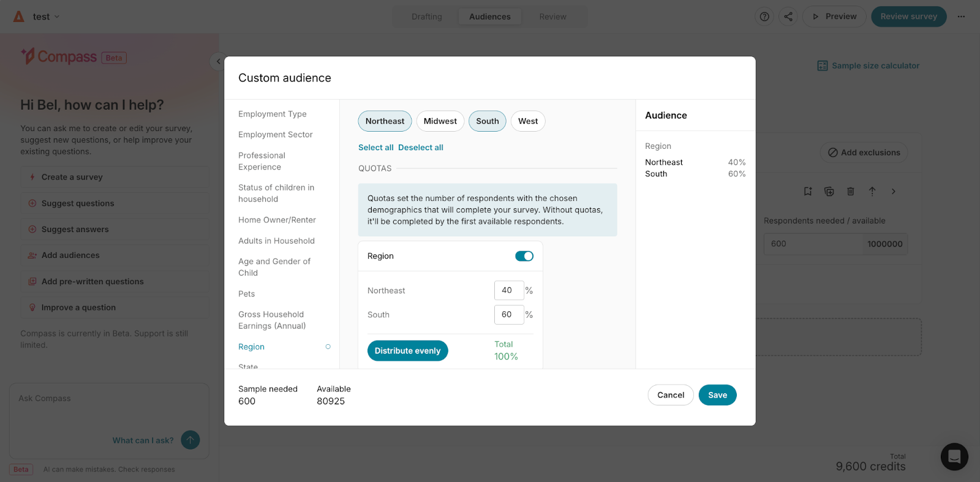Open the three-dots more options menu
Screen dimensions: 980x482
click(961, 17)
